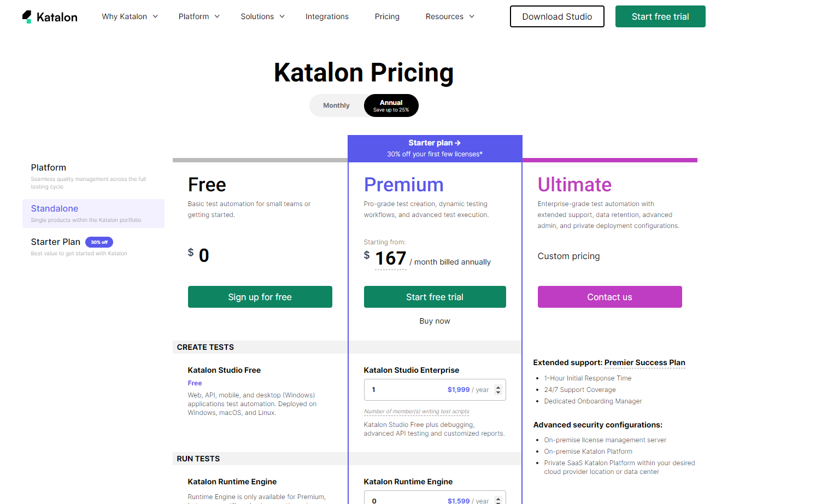Sign up for free on the Free plan

(x=260, y=297)
